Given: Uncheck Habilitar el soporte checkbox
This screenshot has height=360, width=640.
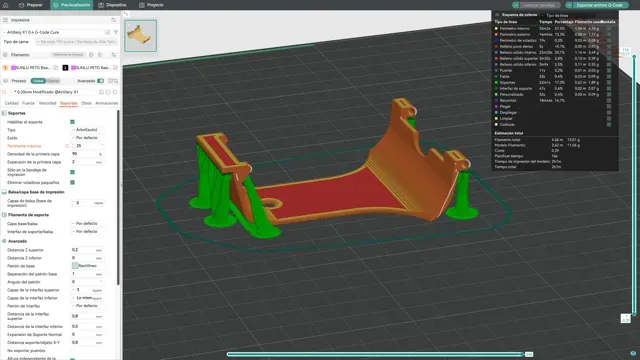Looking at the screenshot, I should point(72,122).
